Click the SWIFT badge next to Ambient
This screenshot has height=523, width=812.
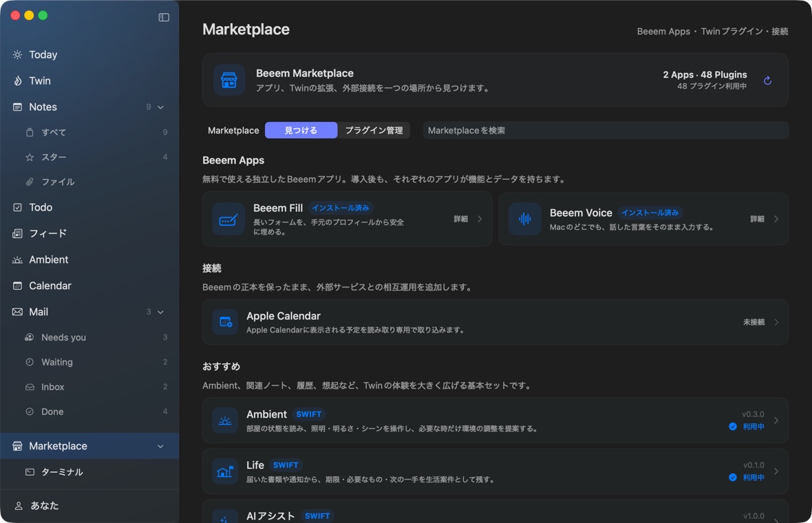tap(309, 414)
